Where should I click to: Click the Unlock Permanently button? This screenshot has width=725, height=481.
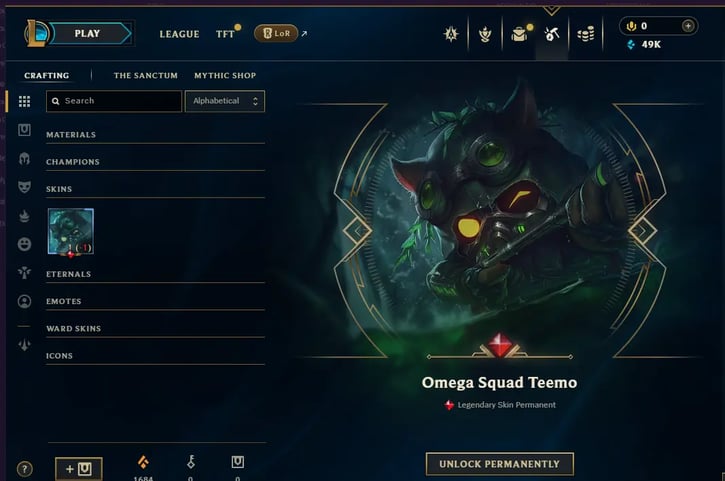tap(499, 464)
